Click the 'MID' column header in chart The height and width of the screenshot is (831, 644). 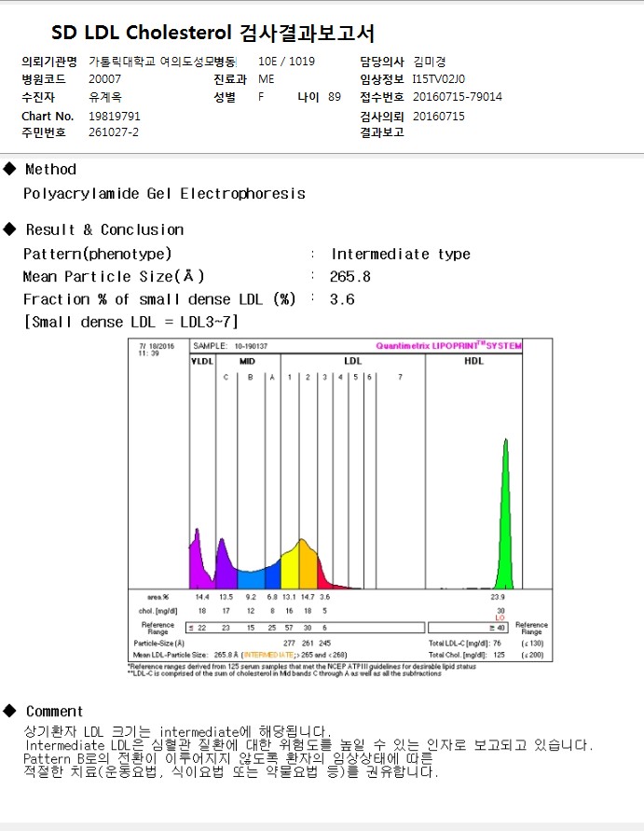(247, 362)
